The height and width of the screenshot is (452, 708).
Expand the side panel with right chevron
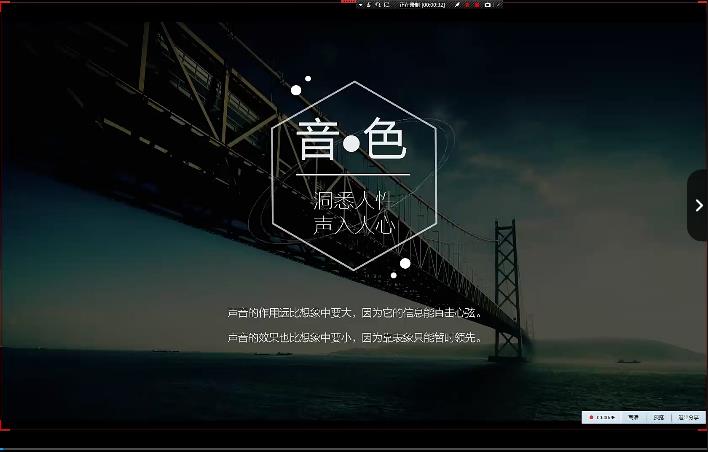(x=698, y=205)
